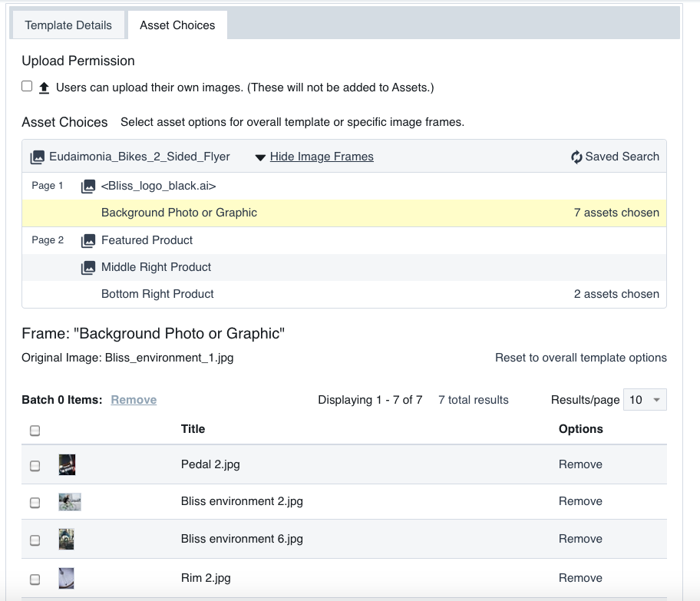
Task: Click the Rim 2.jpg title
Action: tap(206, 578)
